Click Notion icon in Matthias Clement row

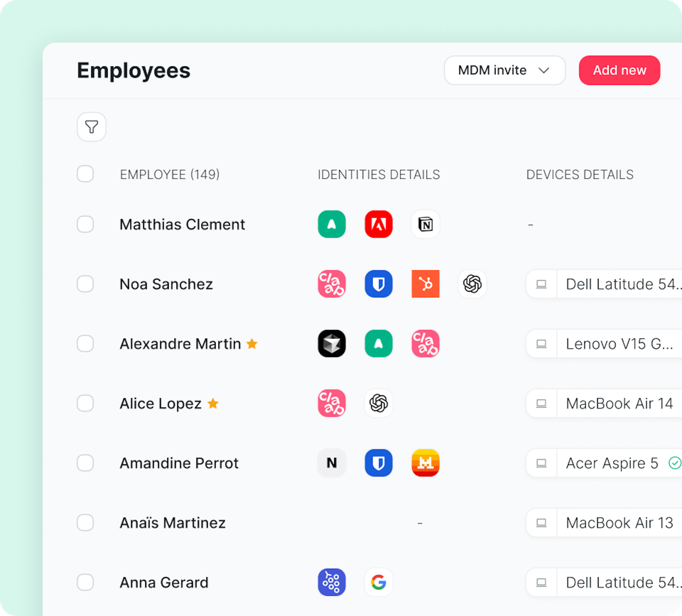425,224
